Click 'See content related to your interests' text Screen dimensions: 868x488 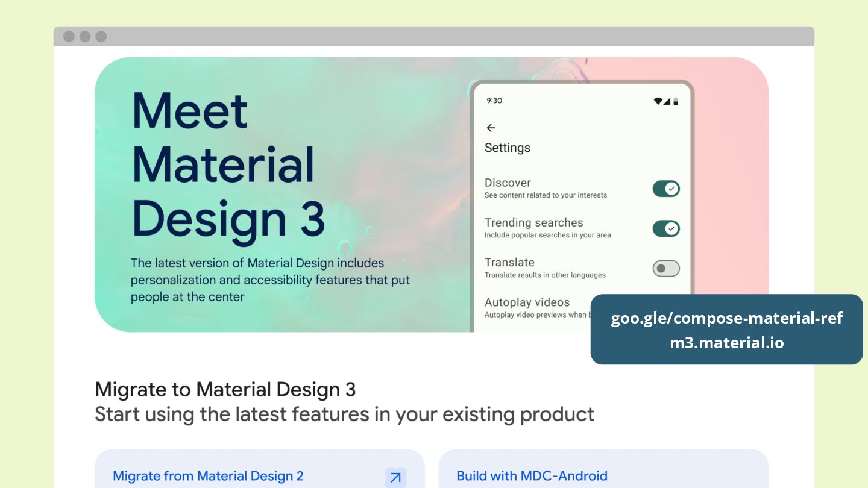[546, 195]
